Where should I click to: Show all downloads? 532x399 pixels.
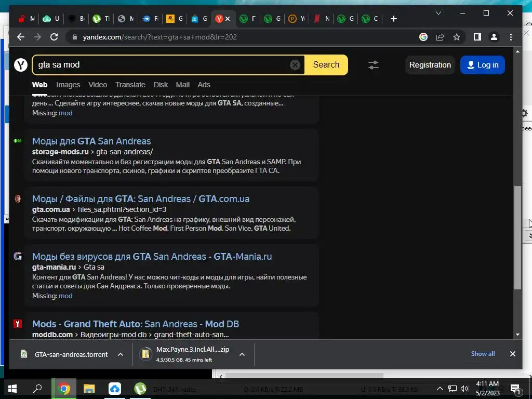483,353
